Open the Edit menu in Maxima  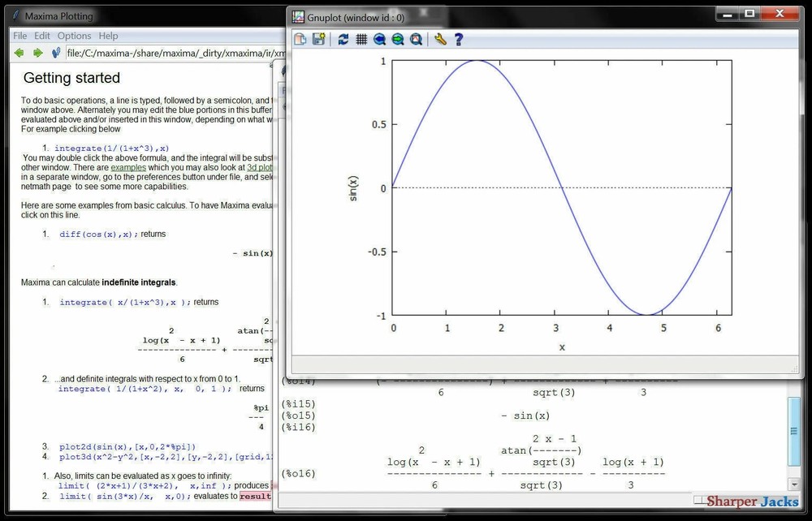[42, 36]
